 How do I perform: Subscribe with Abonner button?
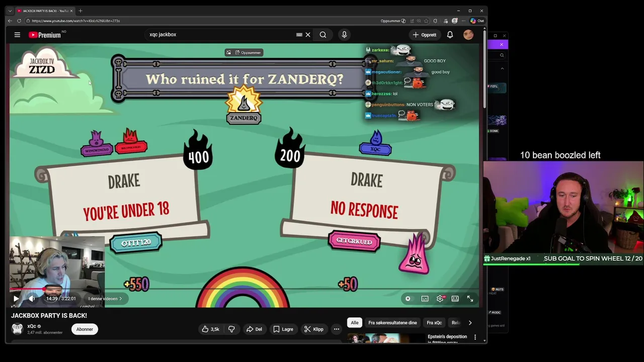(x=85, y=329)
